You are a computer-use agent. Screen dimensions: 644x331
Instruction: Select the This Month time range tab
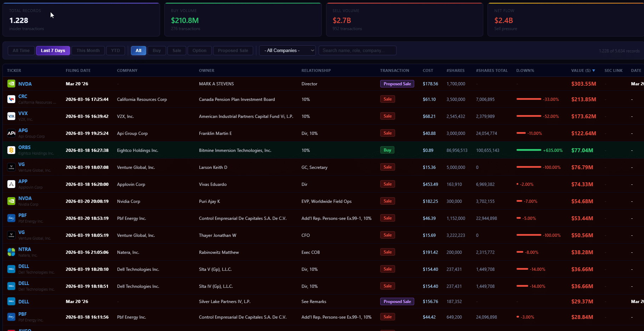88,51
